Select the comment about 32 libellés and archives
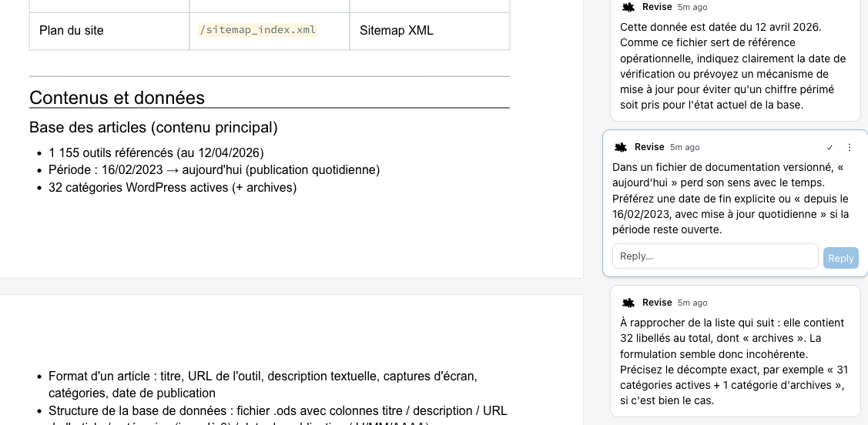The height and width of the screenshot is (425, 868). (x=735, y=351)
